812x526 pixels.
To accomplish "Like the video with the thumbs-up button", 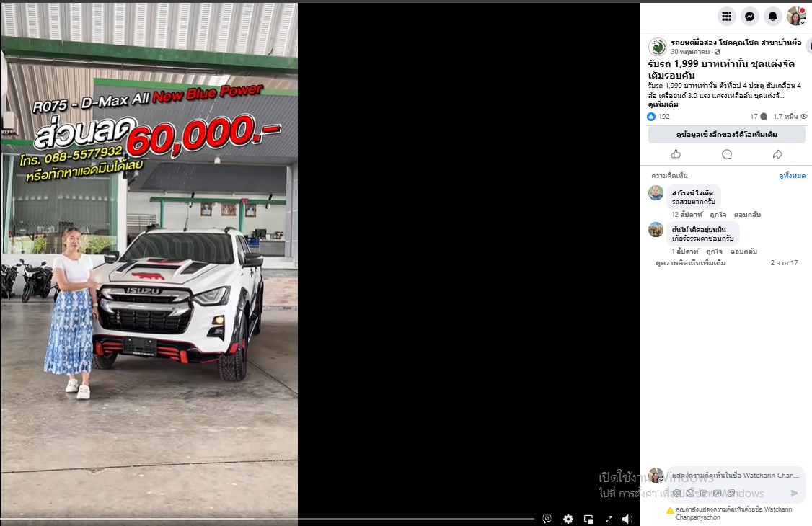I will pos(676,154).
